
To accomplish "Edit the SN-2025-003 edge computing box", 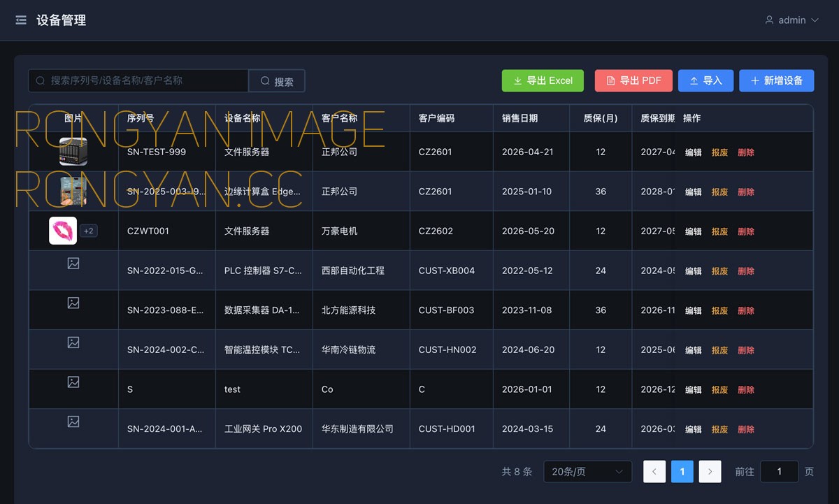I will pos(693,192).
